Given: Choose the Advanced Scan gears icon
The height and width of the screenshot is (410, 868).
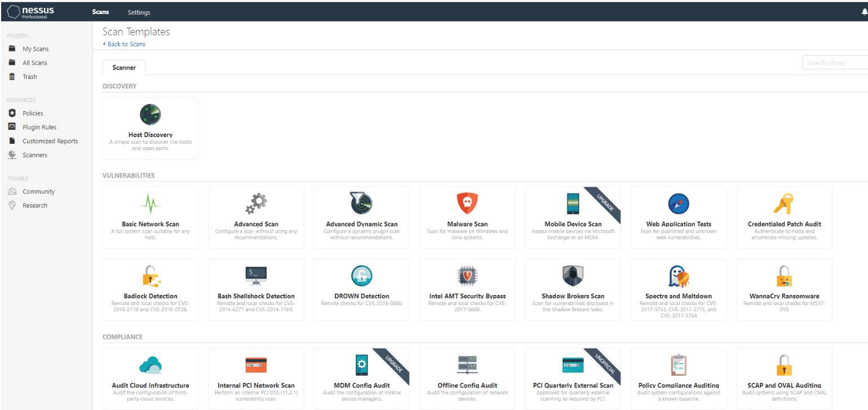Looking at the screenshot, I should coord(256,203).
